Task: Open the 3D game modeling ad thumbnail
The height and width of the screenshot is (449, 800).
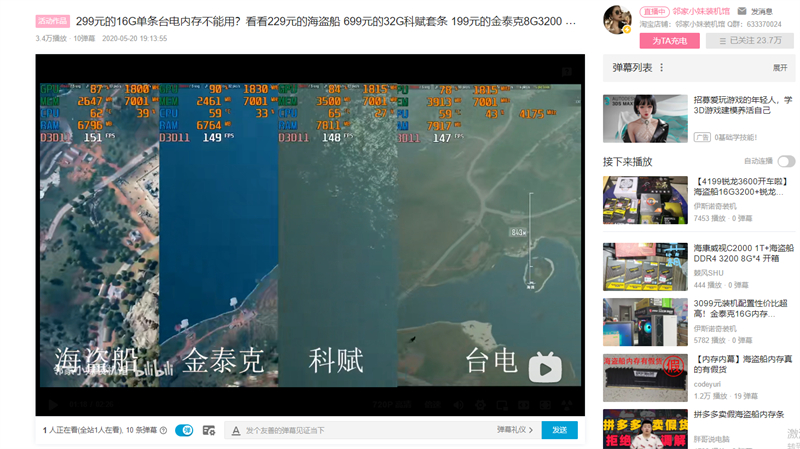Action: click(x=645, y=118)
